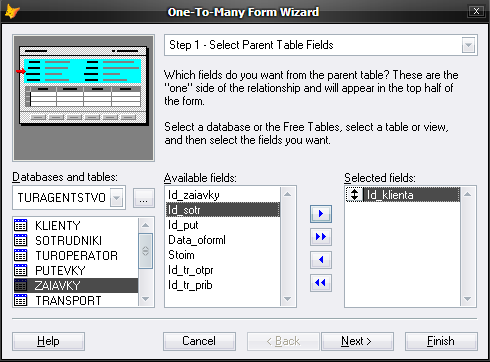Image resolution: width=490 pixels, height=362 pixels.
Task: Select the ZAIAVKY table
Action: [76, 285]
